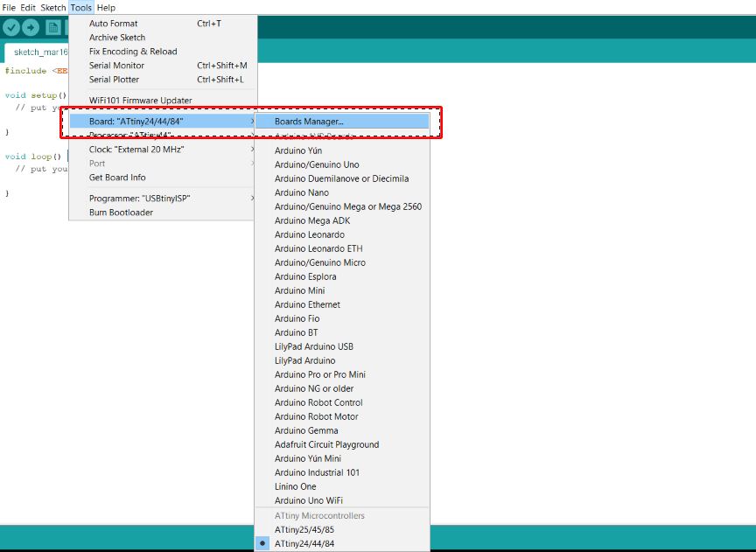The height and width of the screenshot is (552, 756).
Task: Pick Arduino Industrial 101 board
Action: tap(342, 472)
